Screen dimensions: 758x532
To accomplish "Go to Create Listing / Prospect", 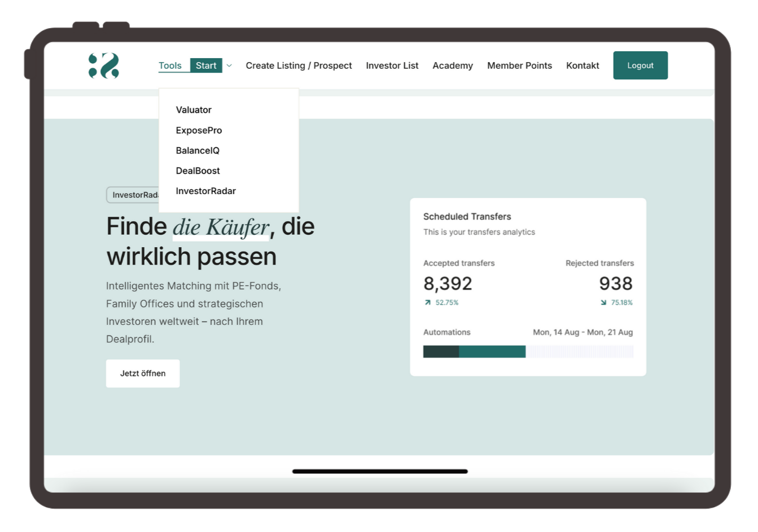I will pyautogui.click(x=299, y=66).
